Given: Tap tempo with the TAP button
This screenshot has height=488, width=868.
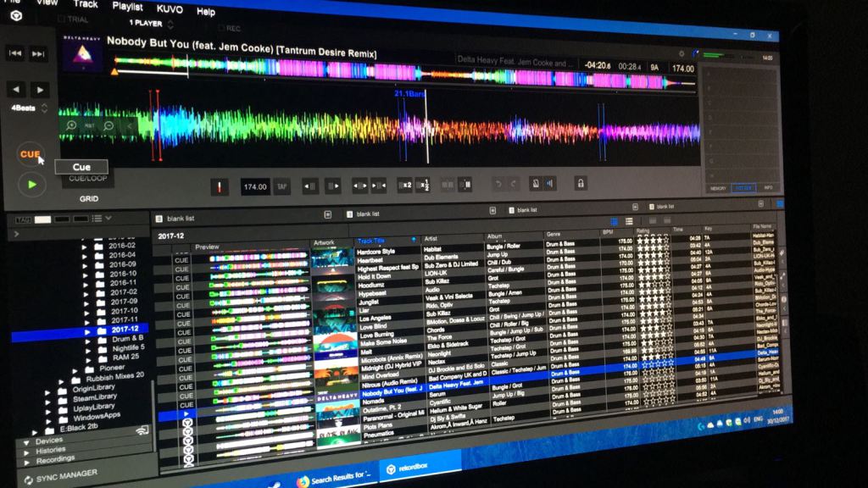Looking at the screenshot, I should 281,187.
